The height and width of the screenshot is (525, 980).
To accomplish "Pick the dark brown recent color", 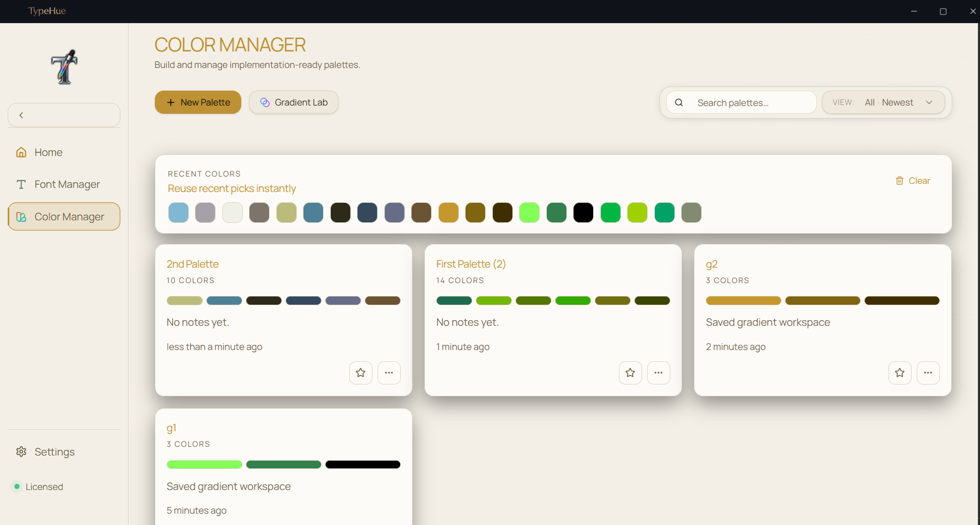I will point(503,213).
